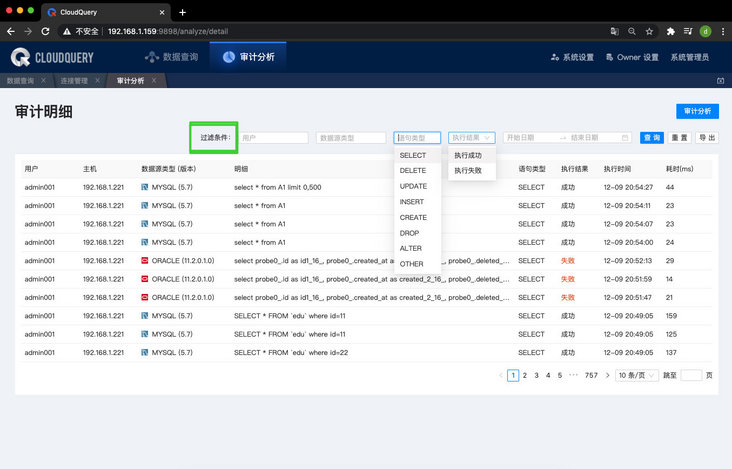This screenshot has height=469, width=732.
Task: Select ALTER from statement type list
Action: pos(417,248)
